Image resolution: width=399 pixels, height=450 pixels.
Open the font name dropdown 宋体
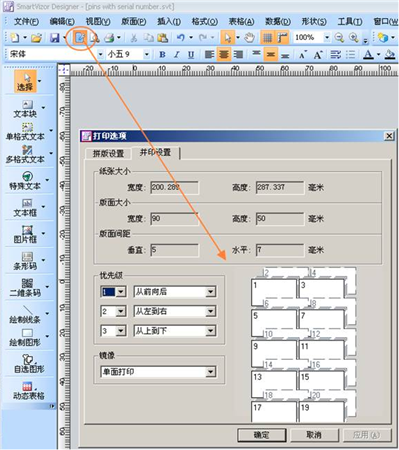tap(100, 54)
